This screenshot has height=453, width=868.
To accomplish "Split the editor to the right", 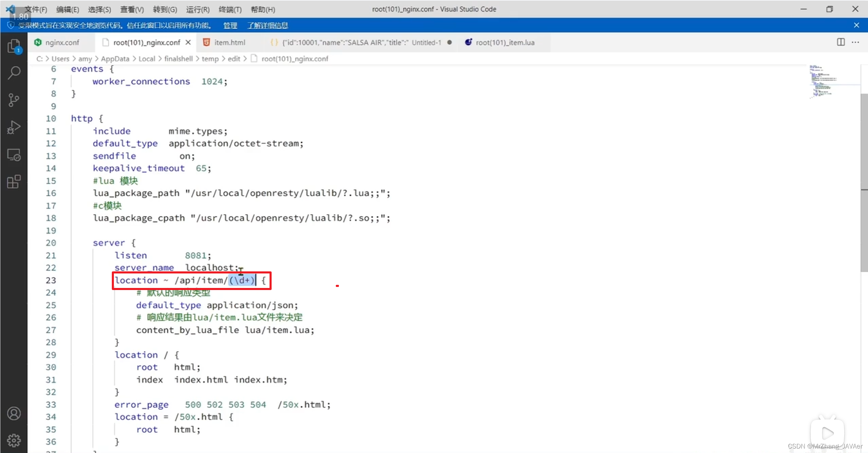I will click(x=841, y=42).
